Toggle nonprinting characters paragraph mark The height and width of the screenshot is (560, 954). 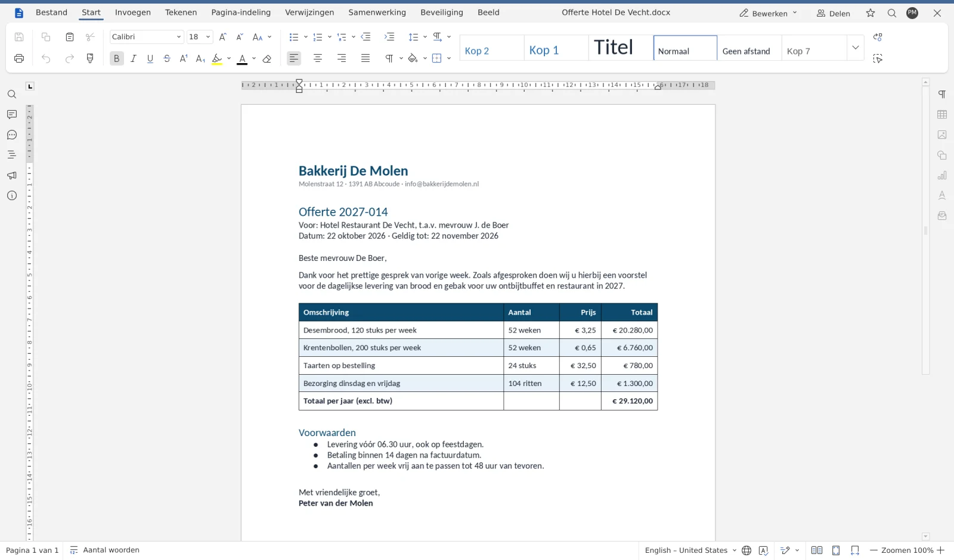[389, 58]
